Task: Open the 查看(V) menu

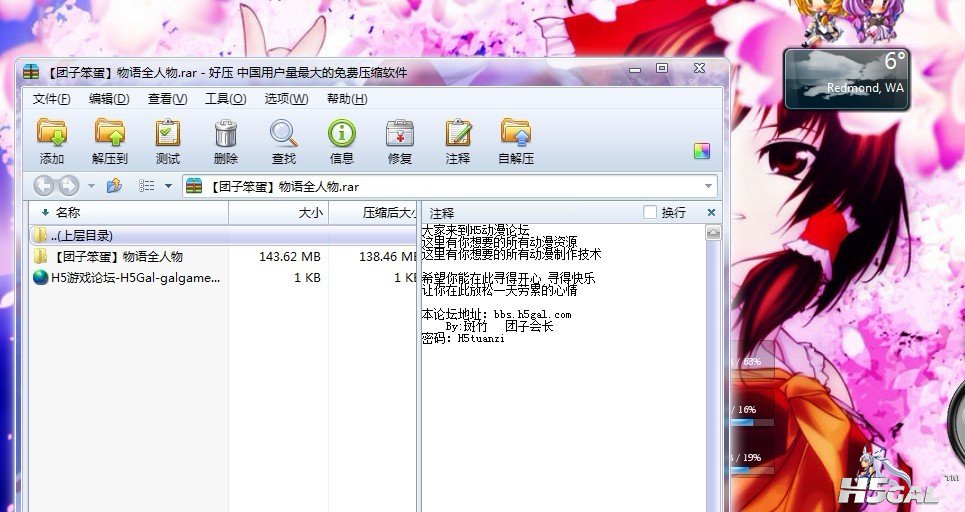Action: [167, 98]
